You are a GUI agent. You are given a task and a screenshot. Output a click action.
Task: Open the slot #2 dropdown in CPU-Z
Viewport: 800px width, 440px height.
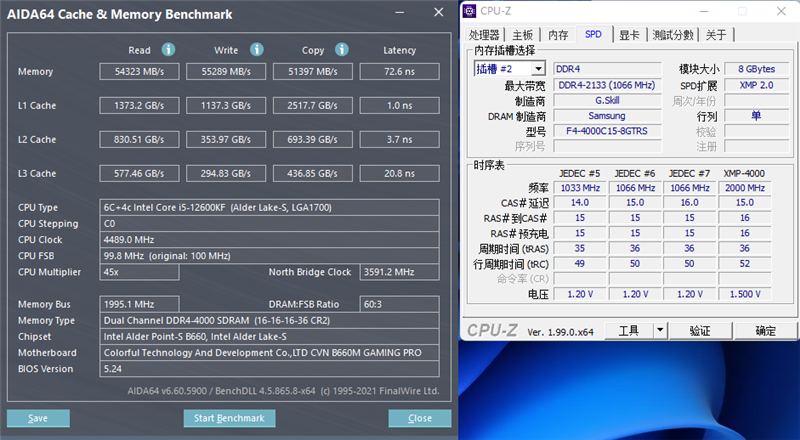click(x=538, y=68)
